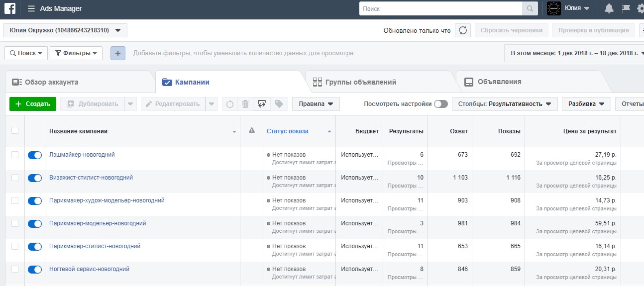Toggle the Посмотреть настройки switch

pos(440,104)
